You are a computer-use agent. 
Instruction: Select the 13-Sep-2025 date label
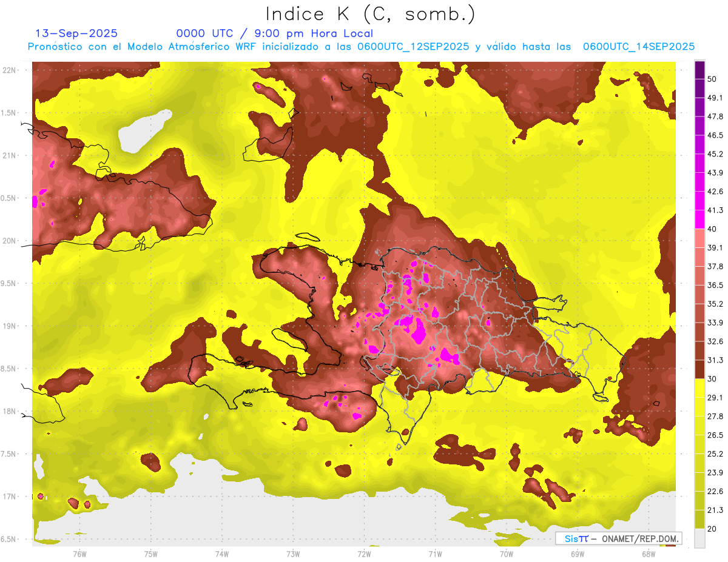coord(76,33)
